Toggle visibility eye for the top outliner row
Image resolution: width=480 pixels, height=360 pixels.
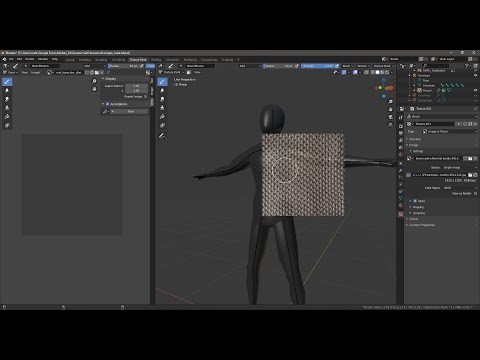point(475,70)
